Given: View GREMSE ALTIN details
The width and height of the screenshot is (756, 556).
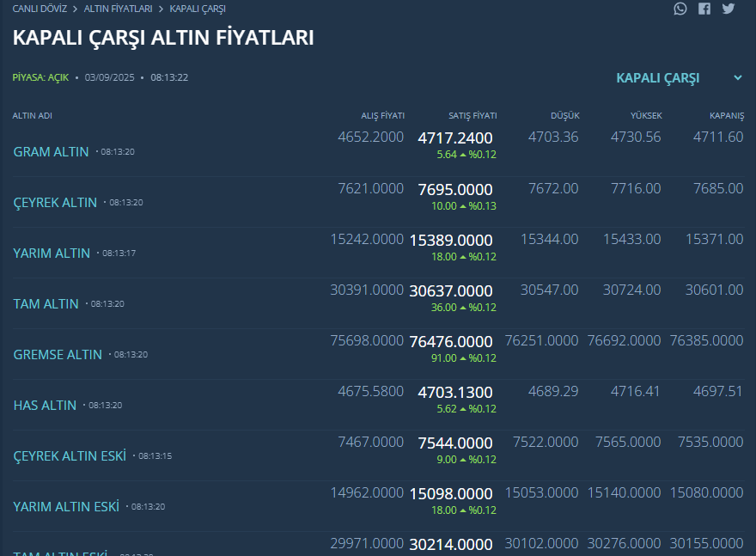Looking at the screenshot, I should click(x=57, y=354).
